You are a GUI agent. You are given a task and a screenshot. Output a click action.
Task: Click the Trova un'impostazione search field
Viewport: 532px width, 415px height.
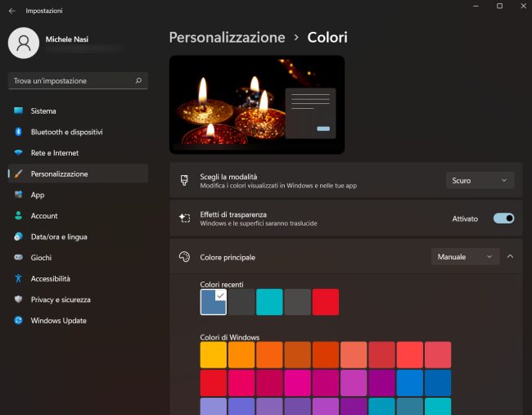[78, 81]
